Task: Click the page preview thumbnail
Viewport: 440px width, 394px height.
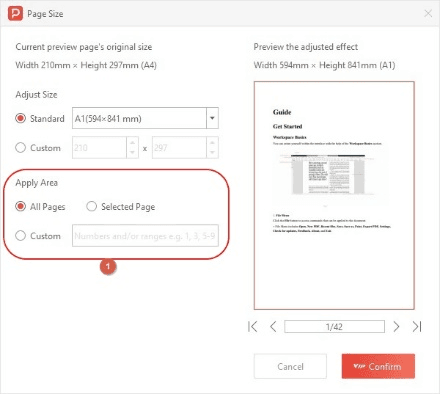Action: coord(334,195)
